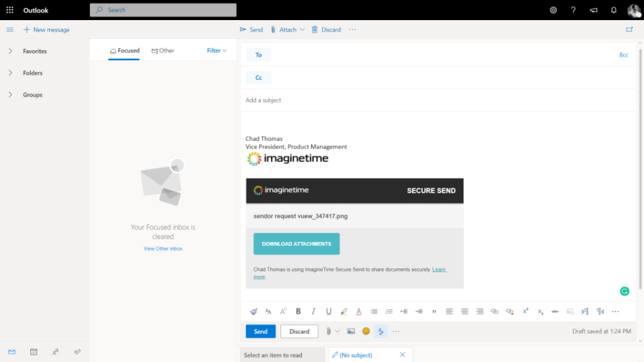
Task: Discard draft from the top toolbar
Action: coord(326,29)
